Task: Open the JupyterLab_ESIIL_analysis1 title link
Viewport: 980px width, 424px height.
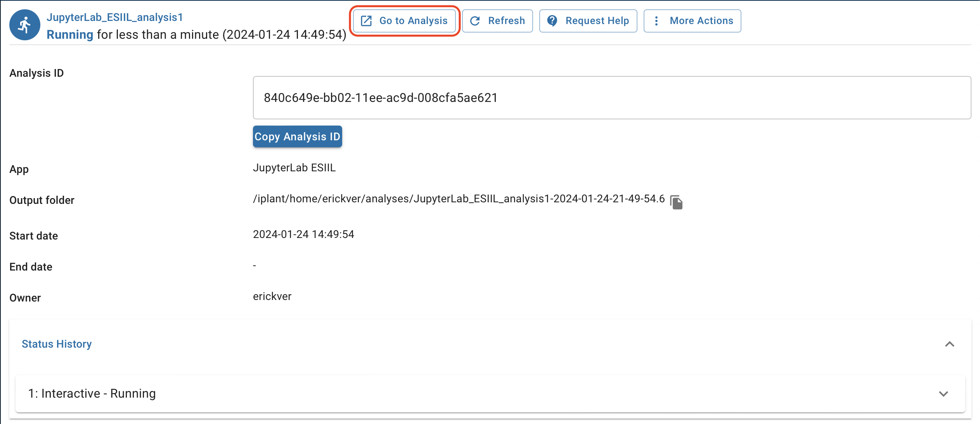Action: point(115,17)
